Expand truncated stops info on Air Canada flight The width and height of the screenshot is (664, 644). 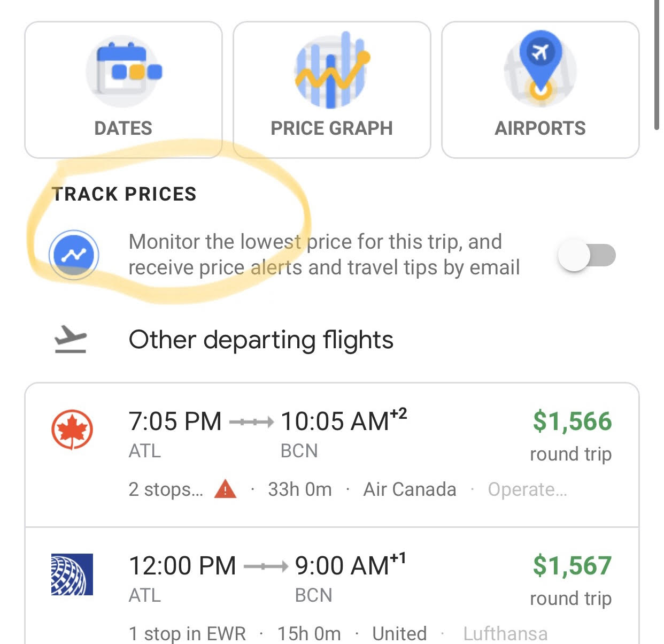(x=165, y=489)
